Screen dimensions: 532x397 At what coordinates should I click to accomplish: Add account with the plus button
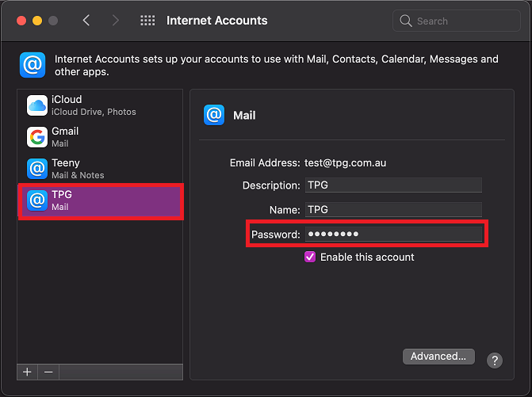(x=27, y=372)
